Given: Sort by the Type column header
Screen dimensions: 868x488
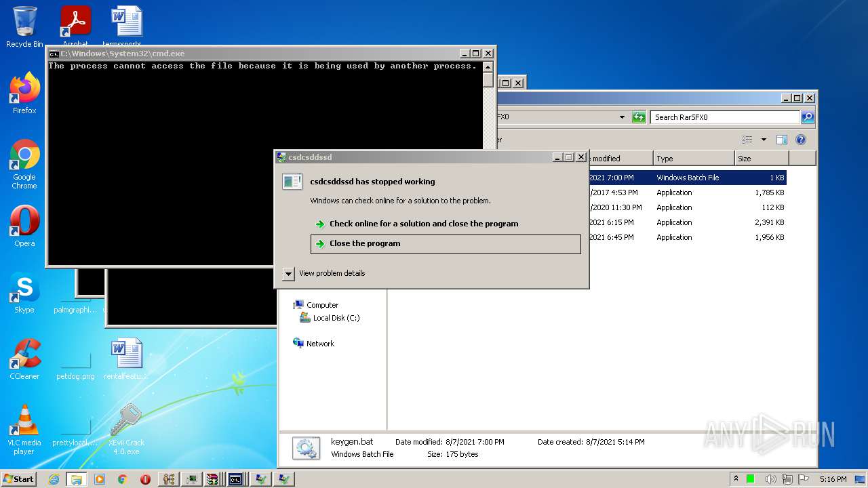Looking at the screenshot, I should tap(694, 159).
